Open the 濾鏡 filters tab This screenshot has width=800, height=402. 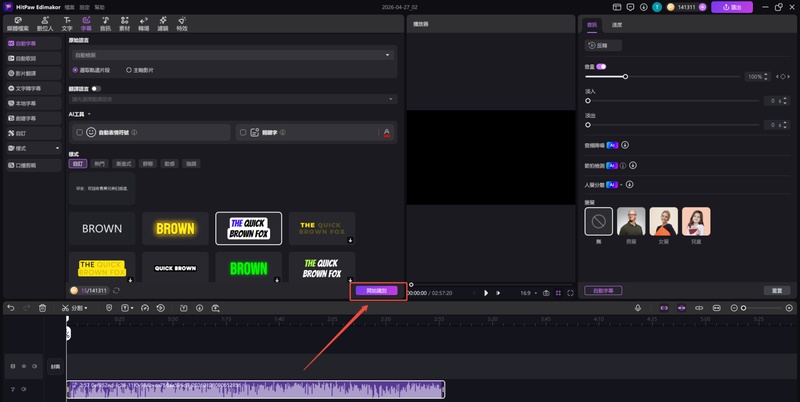click(x=163, y=24)
